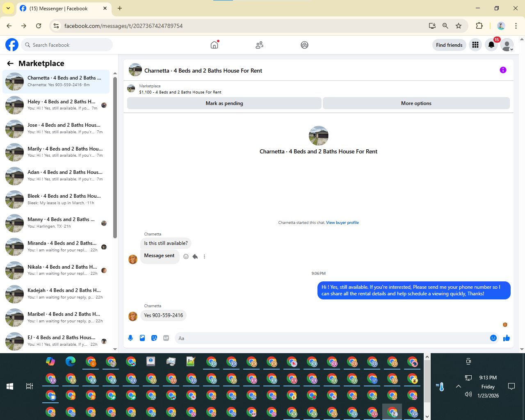Open the emoji picker in message box

(x=493, y=338)
